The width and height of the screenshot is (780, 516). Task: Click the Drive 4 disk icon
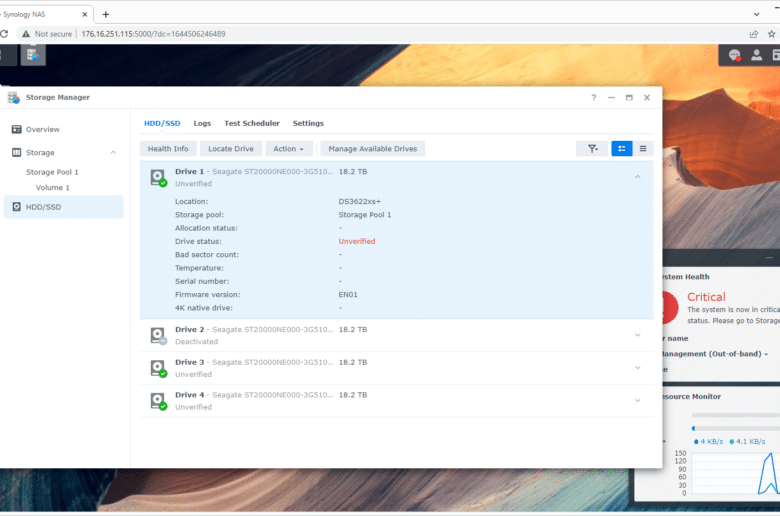coord(159,401)
